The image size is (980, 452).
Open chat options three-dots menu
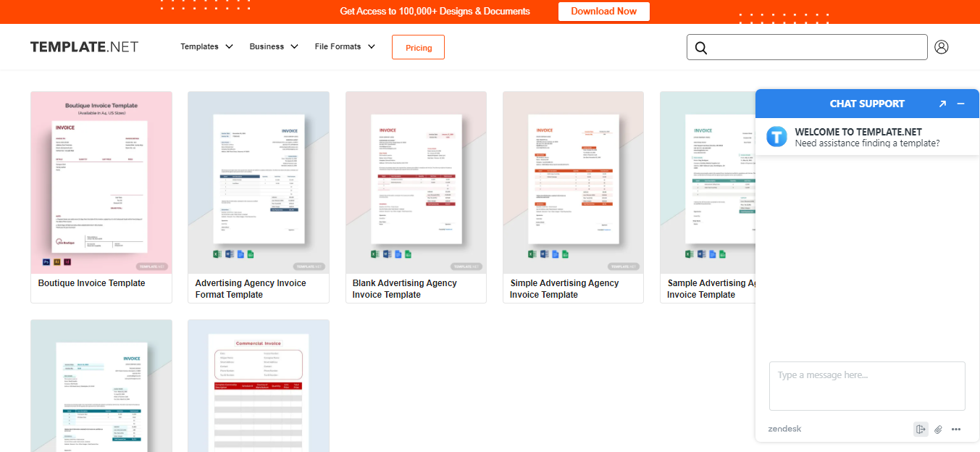pyautogui.click(x=956, y=430)
